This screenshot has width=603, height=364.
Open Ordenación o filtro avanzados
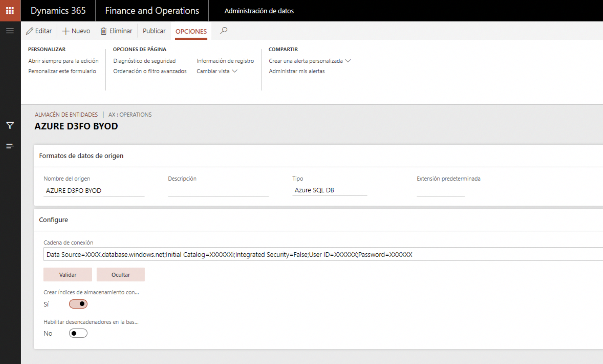click(150, 71)
